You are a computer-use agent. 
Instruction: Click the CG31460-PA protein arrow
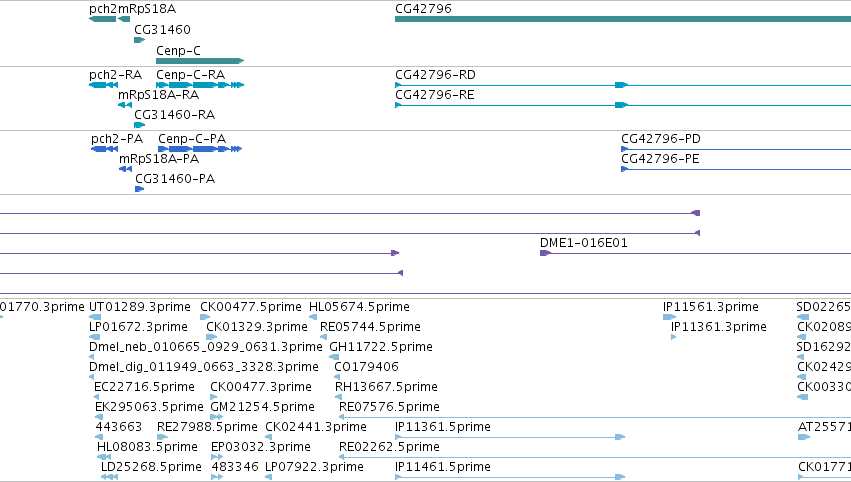point(139,189)
